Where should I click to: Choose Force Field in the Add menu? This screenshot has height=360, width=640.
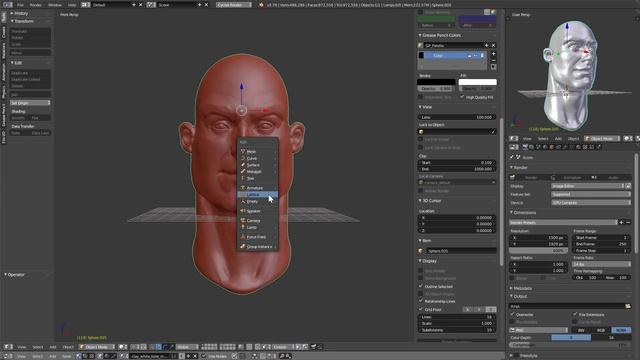pos(258,237)
